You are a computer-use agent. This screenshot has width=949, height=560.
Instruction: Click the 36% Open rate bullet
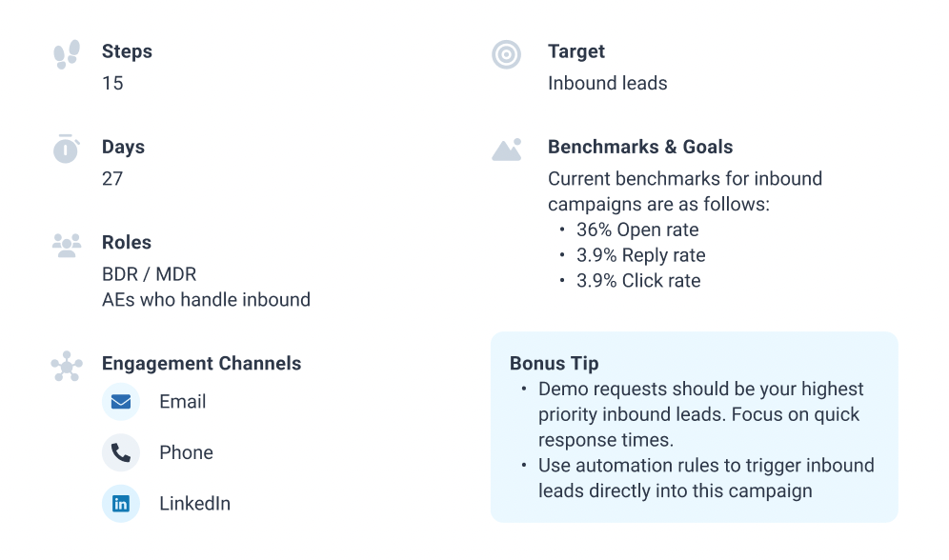coord(637,230)
